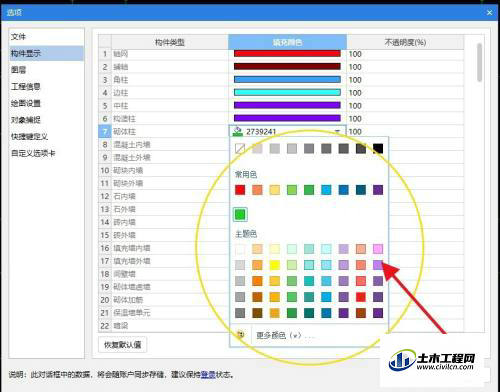The height and width of the screenshot is (392, 500).
Task: Click the purple fill bar for 中柱
Action: click(x=287, y=105)
